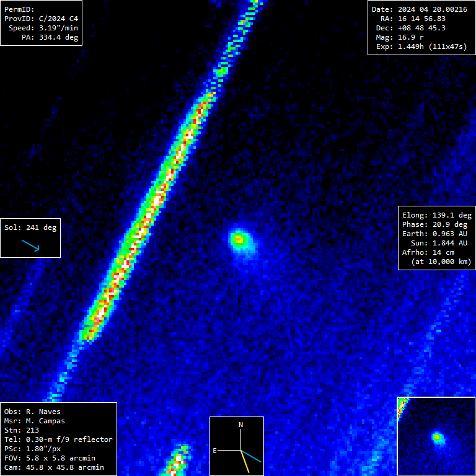Click the 'Elong: 139.1 deg' value
Viewport: 476px width, 476px height.
pos(437,215)
